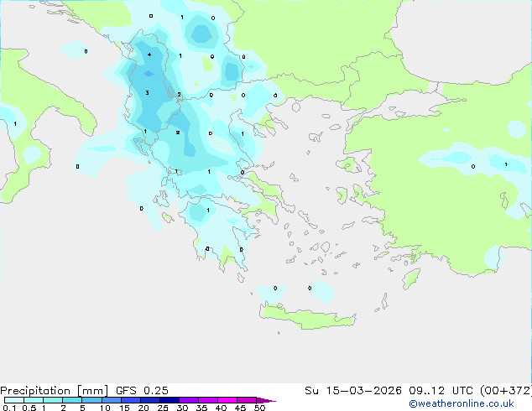Click the above-50 arrow tip of legend
This screenshot has width=532, height=411.
tap(266, 400)
